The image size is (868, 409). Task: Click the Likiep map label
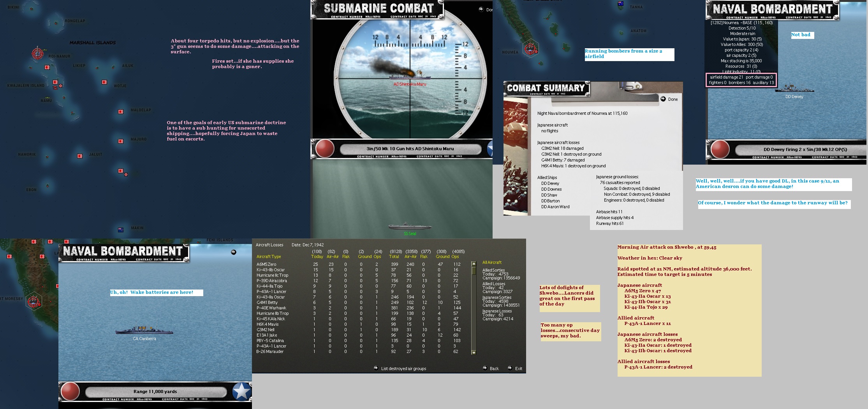click(x=79, y=66)
